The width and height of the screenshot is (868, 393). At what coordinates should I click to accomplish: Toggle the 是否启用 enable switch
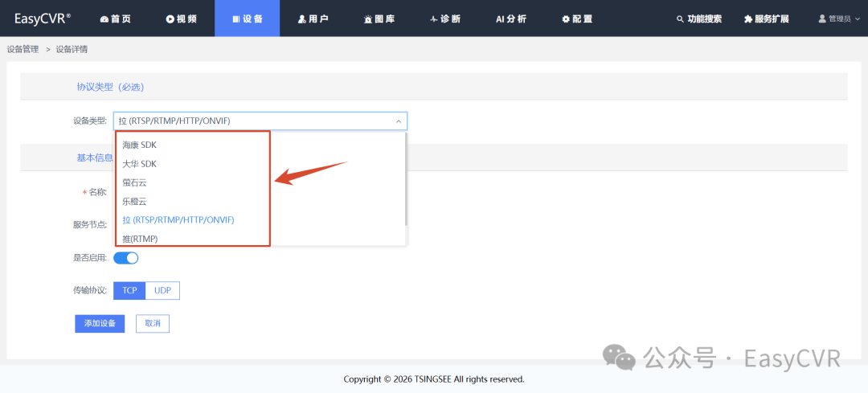point(126,258)
